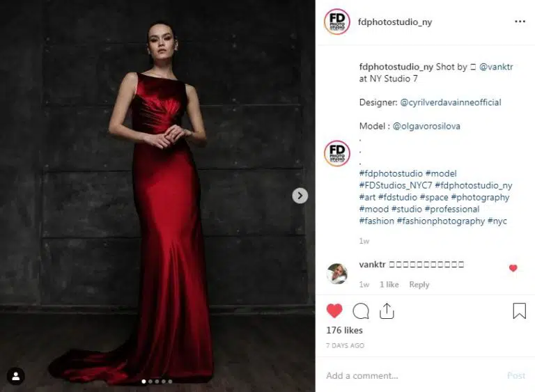535x392 pixels.
Task: Open the fdphotostudio_ny profile picture at top
Action: pyautogui.click(x=337, y=22)
